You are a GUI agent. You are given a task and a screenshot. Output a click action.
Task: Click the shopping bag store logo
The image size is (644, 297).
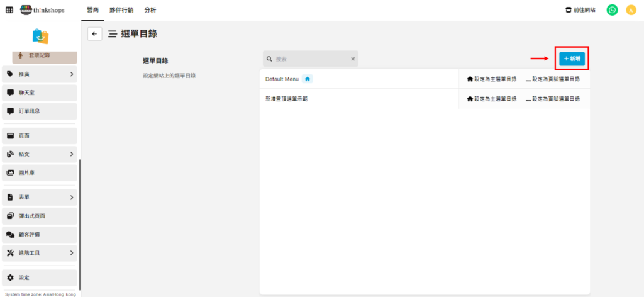pos(40,36)
